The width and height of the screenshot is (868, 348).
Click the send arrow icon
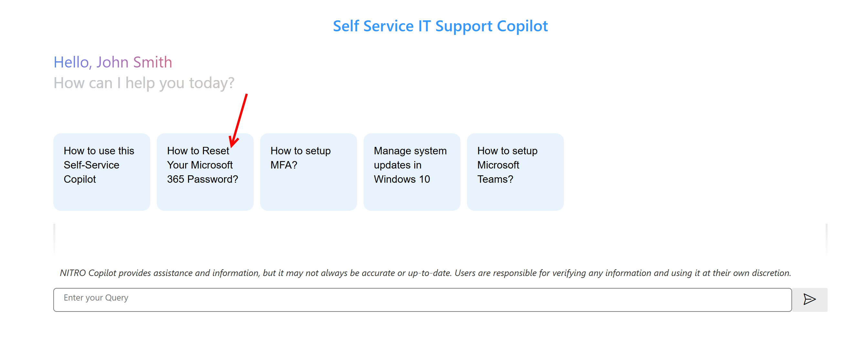(809, 299)
